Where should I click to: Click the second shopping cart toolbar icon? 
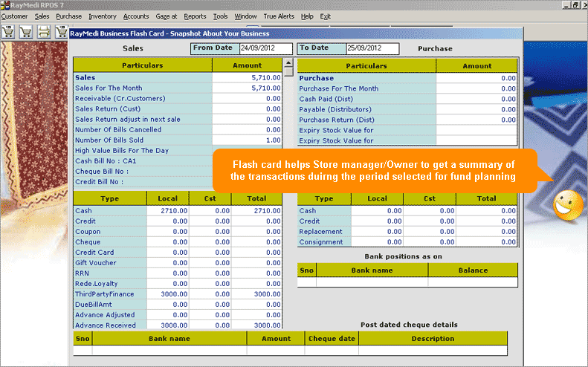pyautogui.click(x=26, y=32)
